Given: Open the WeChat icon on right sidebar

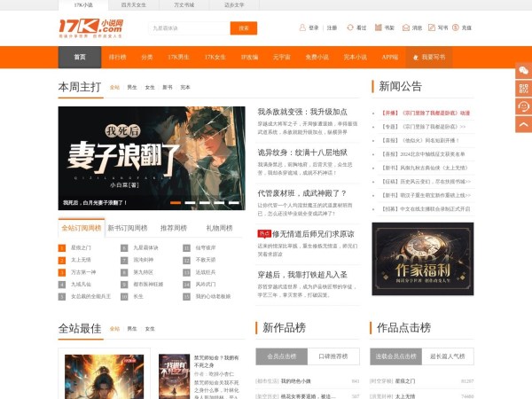Looking at the screenshot, I should click(x=523, y=69).
